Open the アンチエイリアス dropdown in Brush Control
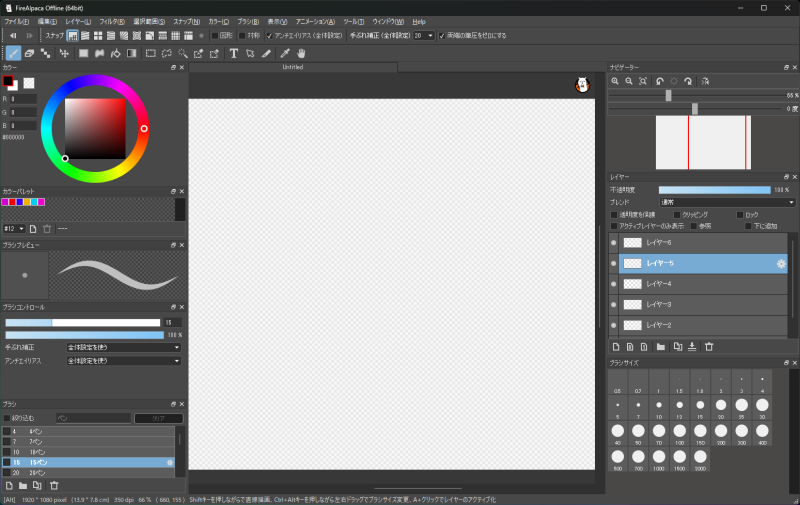The image size is (800, 505). [124, 361]
